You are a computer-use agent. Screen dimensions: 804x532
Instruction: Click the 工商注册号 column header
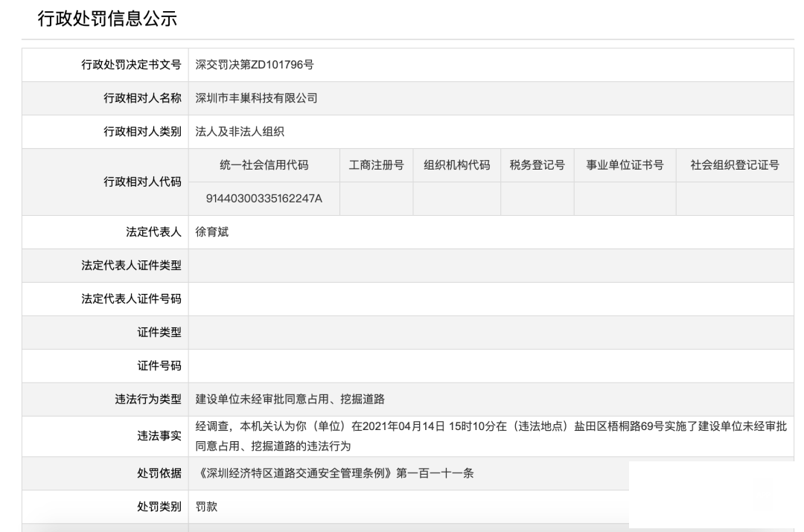pyautogui.click(x=376, y=165)
